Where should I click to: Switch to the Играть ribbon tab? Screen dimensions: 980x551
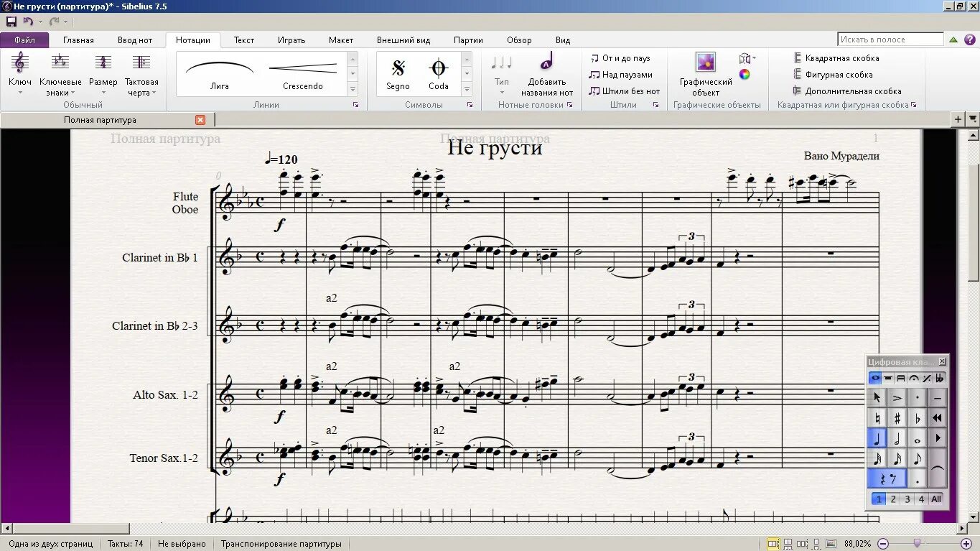point(291,40)
